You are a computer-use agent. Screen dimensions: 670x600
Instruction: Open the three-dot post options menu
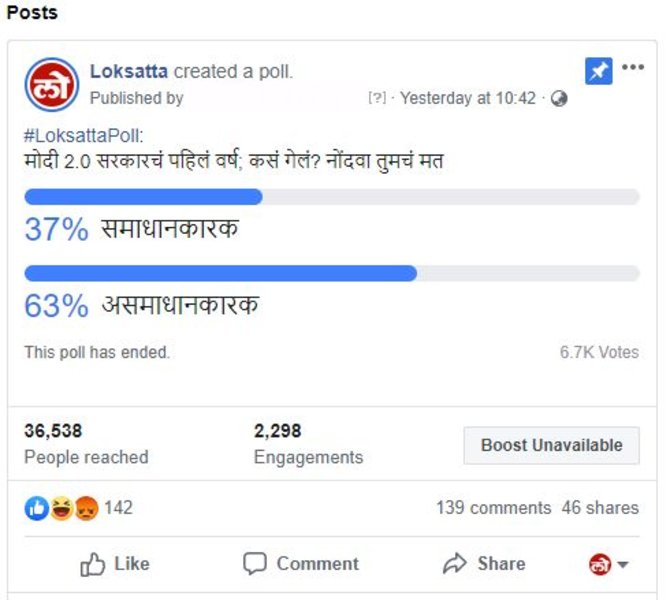click(633, 67)
